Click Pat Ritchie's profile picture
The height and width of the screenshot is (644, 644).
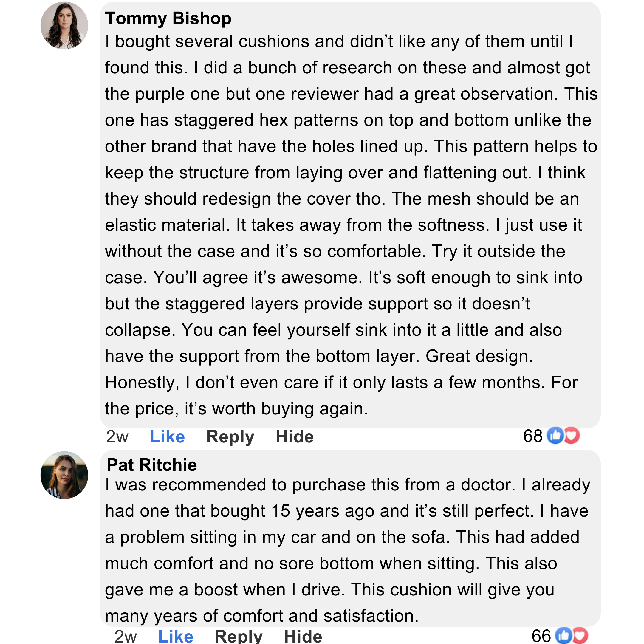[64, 475]
